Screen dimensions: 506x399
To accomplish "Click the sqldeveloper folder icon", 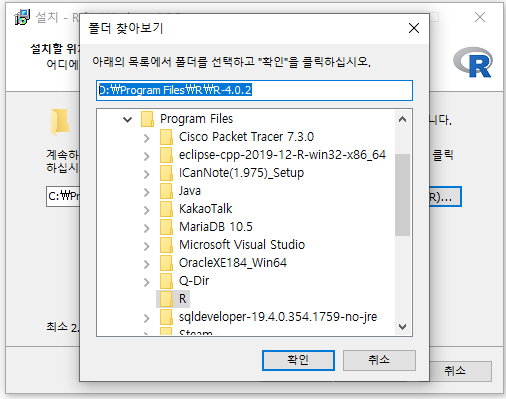I will (166, 317).
